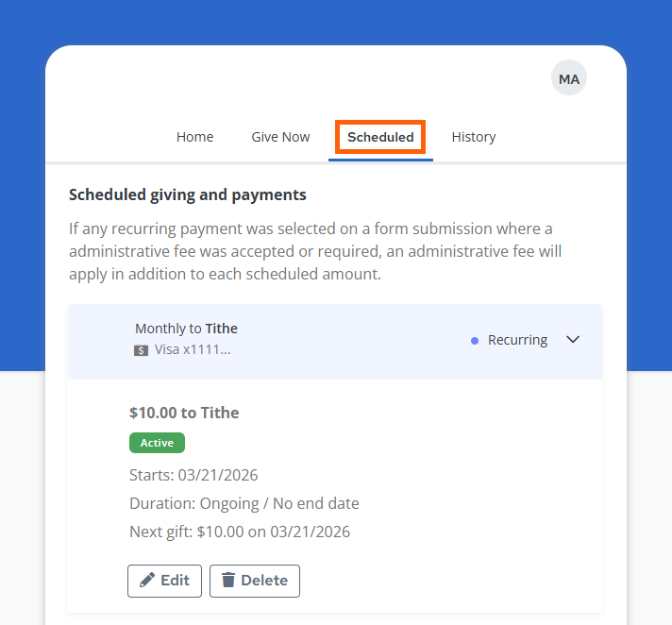Click the pencil icon on Edit
This screenshot has height=625, width=672.
coord(146,581)
